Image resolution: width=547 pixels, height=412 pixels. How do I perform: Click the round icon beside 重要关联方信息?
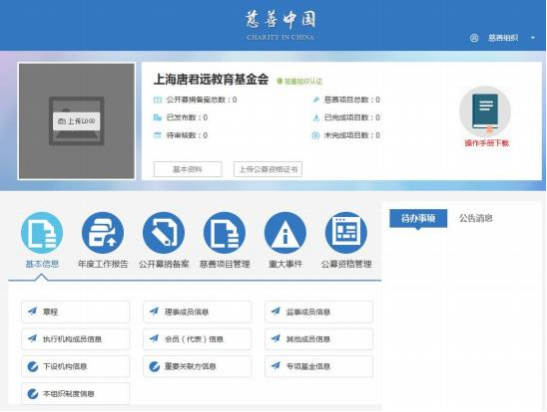coord(154,366)
